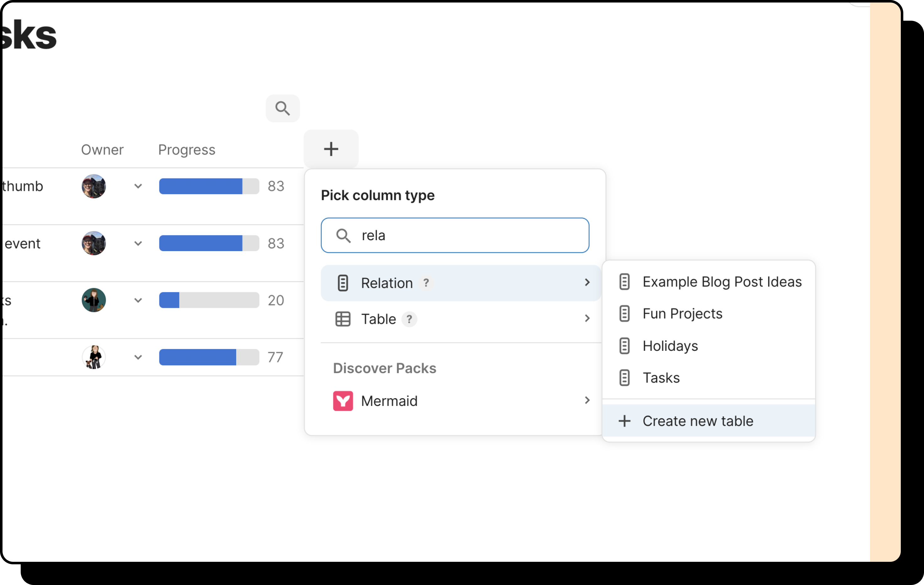Screen dimensions: 924x585
Task: Click the plus button to add a column
Action: [331, 149]
